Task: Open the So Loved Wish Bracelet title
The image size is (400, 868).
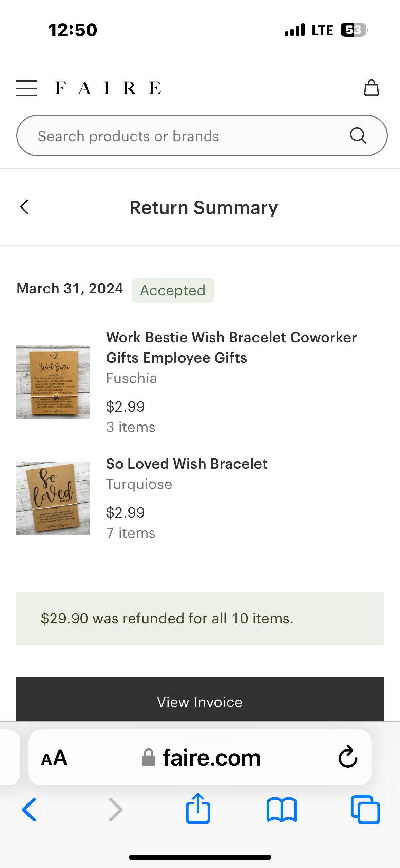Action: click(187, 464)
